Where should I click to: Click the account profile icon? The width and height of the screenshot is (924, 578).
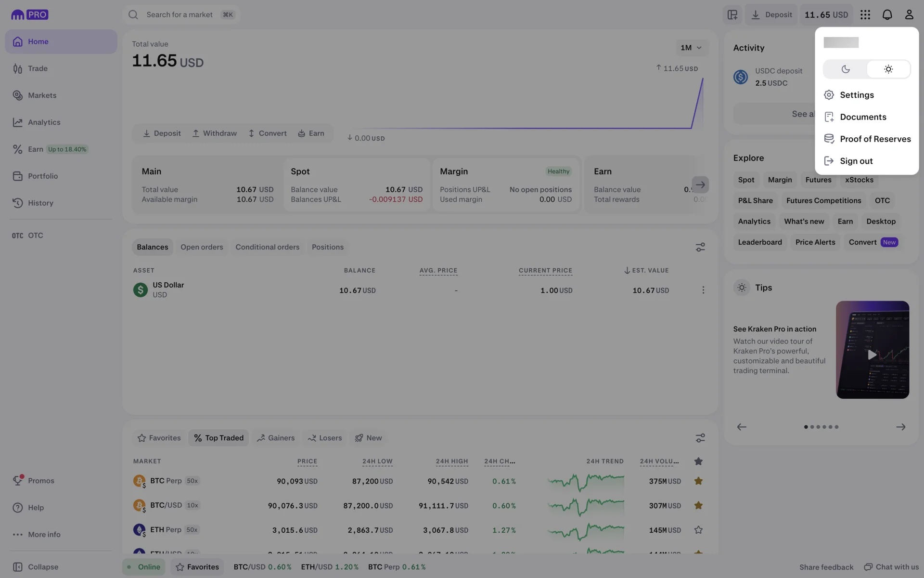point(909,14)
